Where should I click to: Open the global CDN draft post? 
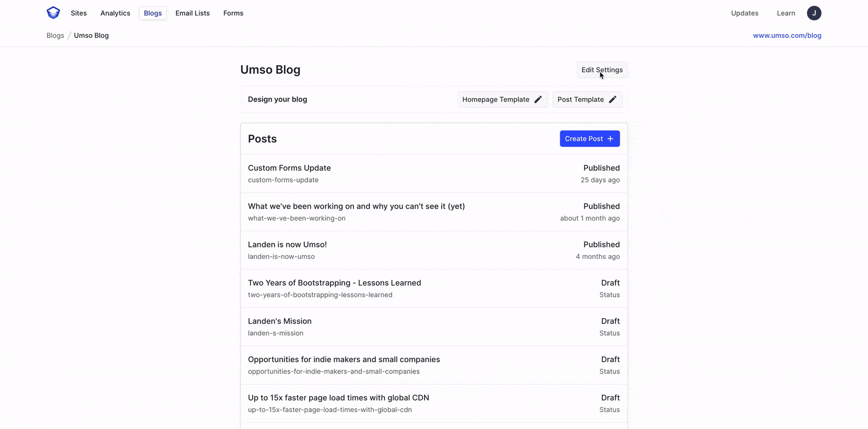338,398
